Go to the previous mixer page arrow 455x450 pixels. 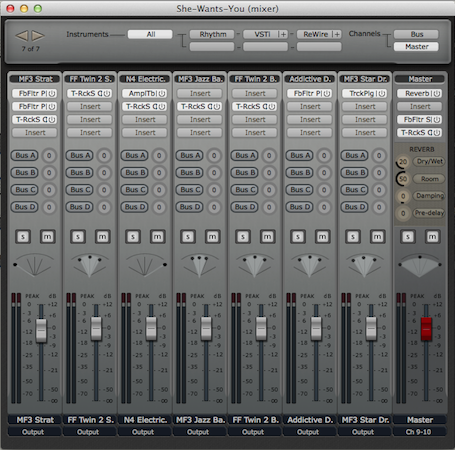[22, 35]
